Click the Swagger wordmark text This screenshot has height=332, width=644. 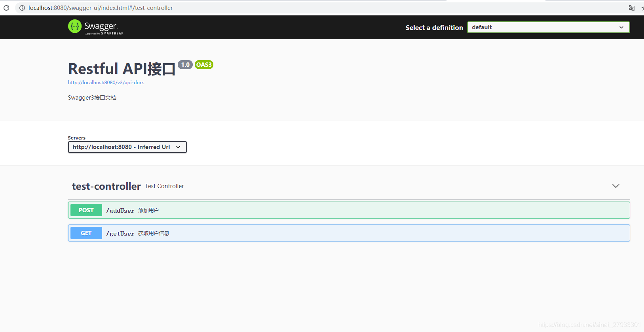pos(101,26)
